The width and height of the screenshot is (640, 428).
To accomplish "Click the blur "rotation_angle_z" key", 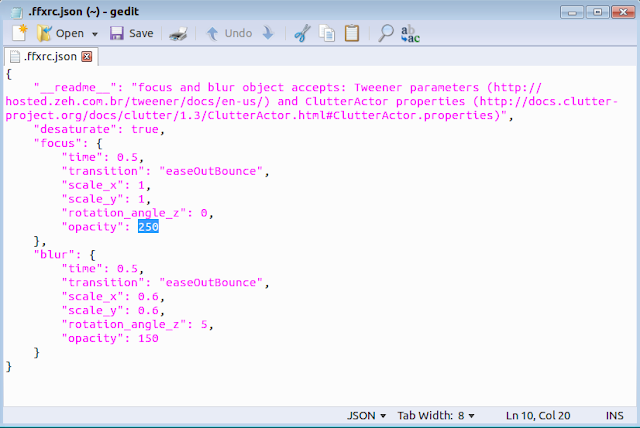I will pyautogui.click(x=124, y=324).
